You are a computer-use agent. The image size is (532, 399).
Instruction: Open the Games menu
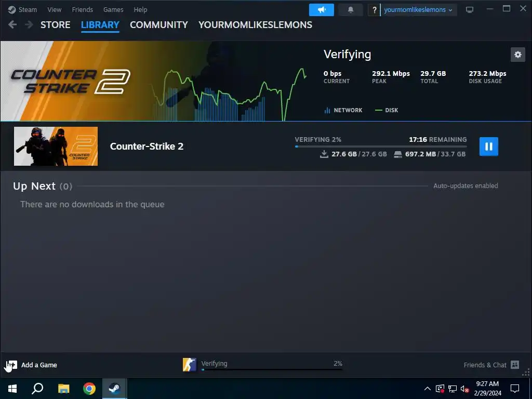[113, 9]
